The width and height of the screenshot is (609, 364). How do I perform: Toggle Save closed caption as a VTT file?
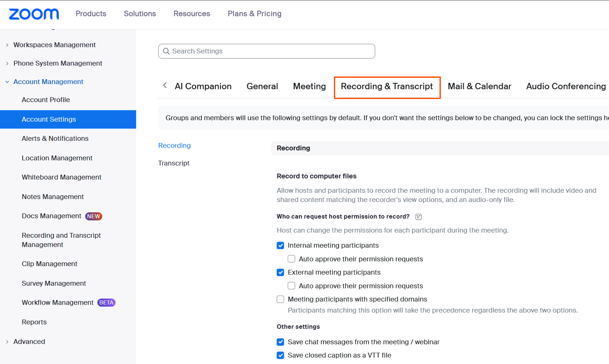tap(280, 355)
